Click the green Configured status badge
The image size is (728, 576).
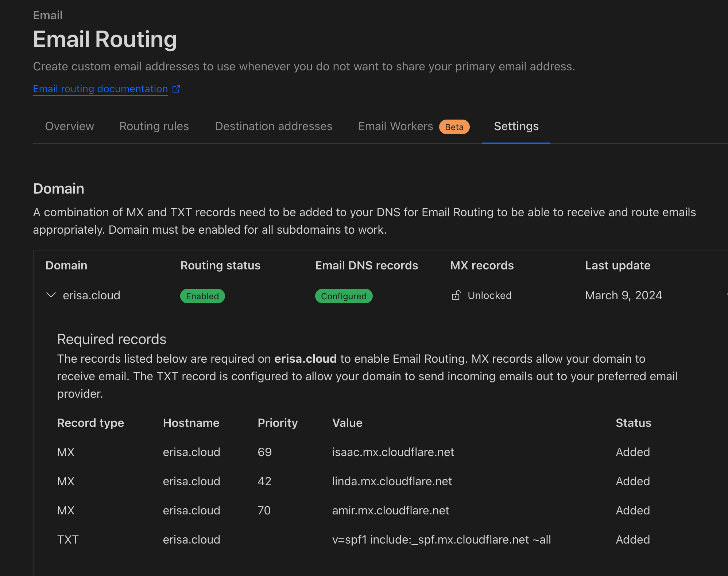pyautogui.click(x=344, y=296)
